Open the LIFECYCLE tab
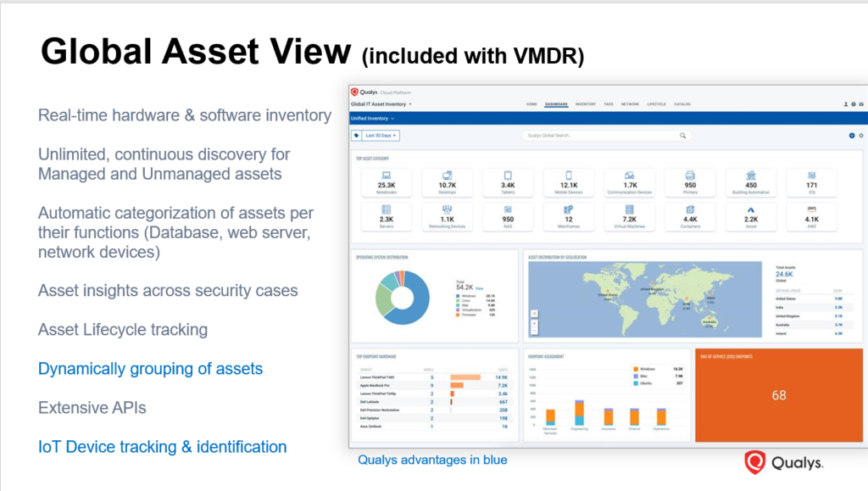Image resolution: width=868 pixels, height=491 pixels. [657, 104]
